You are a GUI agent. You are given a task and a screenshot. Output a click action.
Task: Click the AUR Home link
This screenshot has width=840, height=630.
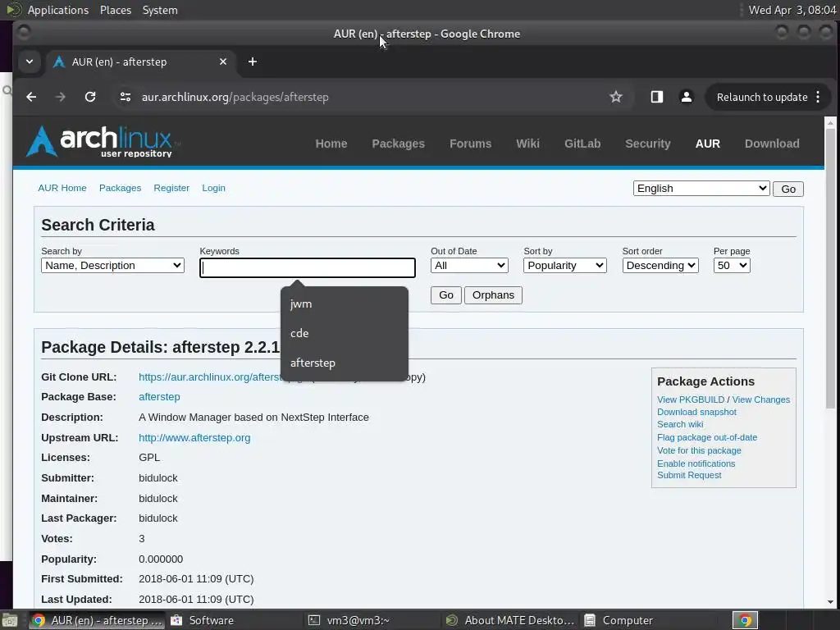[x=62, y=188]
